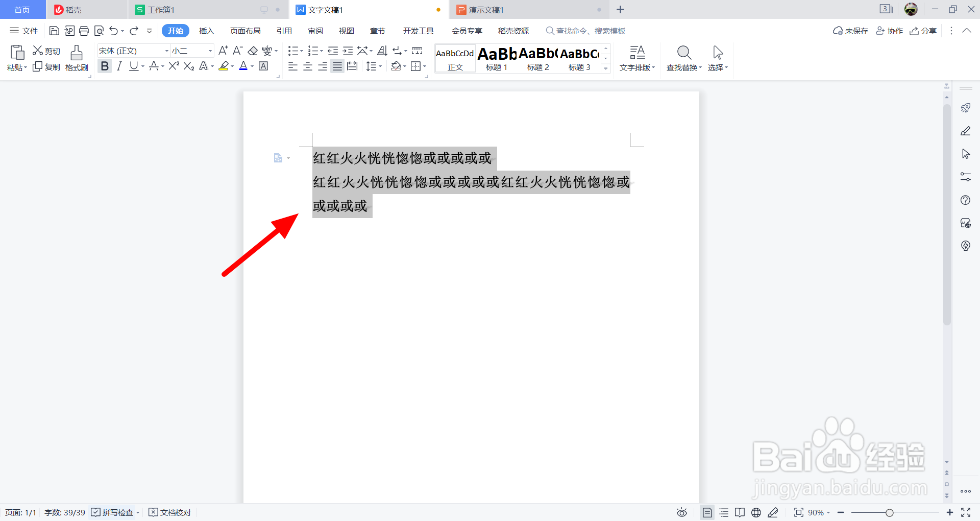Click the Clear Formatting eraser icon
Image resolution: width=980 pixels, height=521 pixels.
(253, 51)
